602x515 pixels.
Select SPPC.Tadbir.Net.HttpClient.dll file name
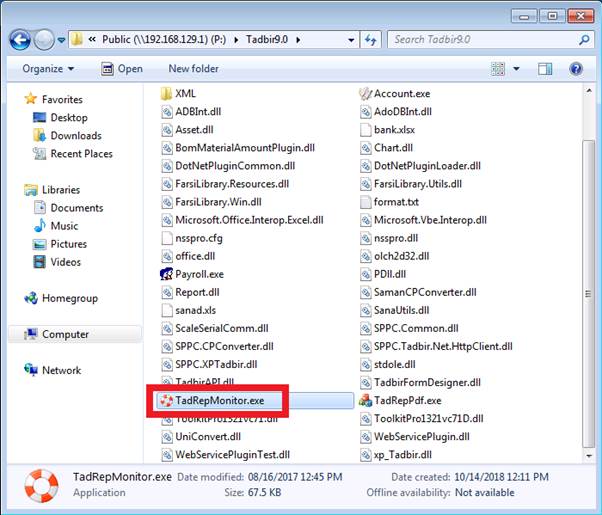click(443, 346)
